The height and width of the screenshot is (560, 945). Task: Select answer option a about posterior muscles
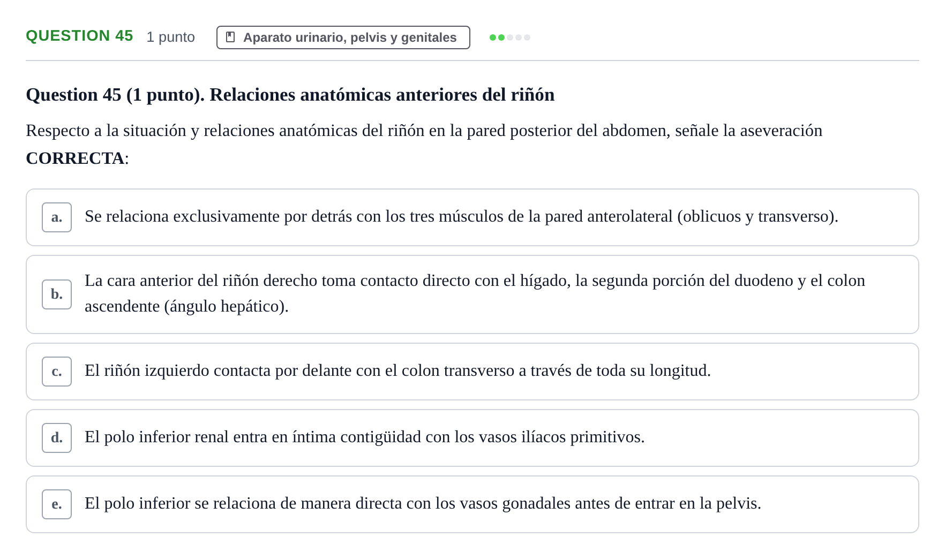tap(472, 217)
